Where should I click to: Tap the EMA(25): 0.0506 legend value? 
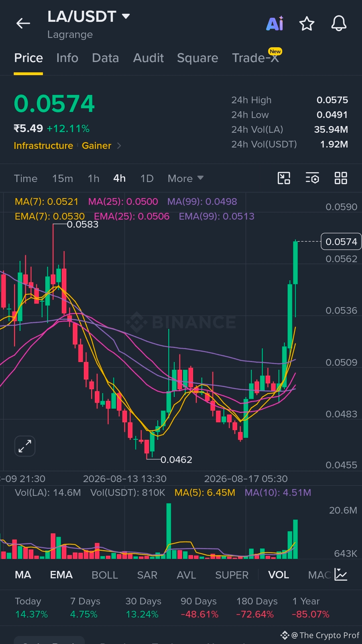tap(132, 216)
